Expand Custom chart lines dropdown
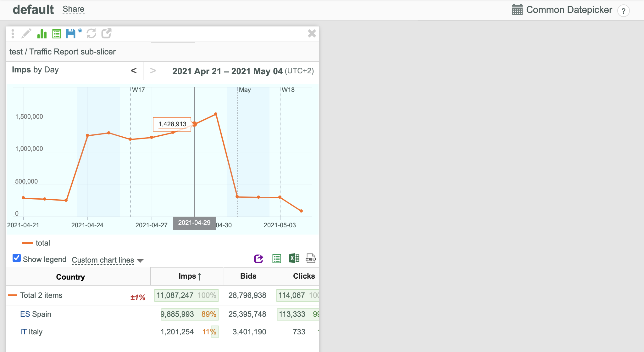The image size is (644, 352). click(x=108, y=260)
